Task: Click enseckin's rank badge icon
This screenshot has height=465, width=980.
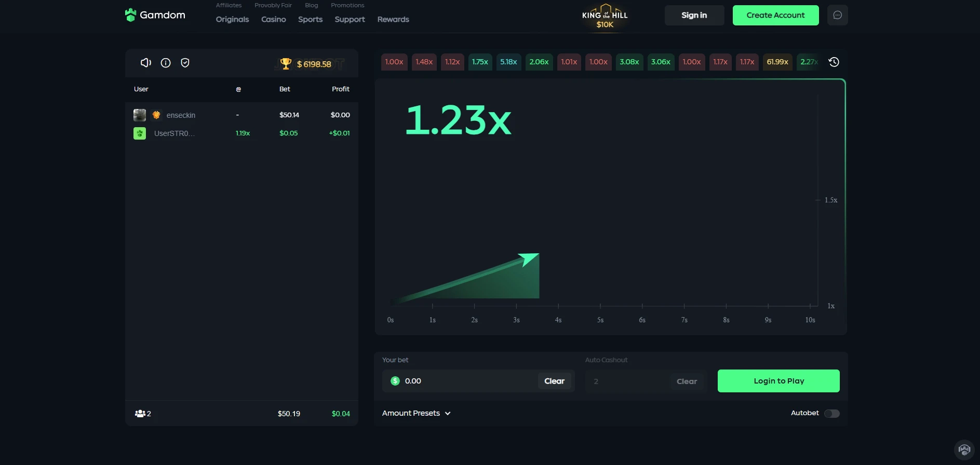Action: coord(156,115)
